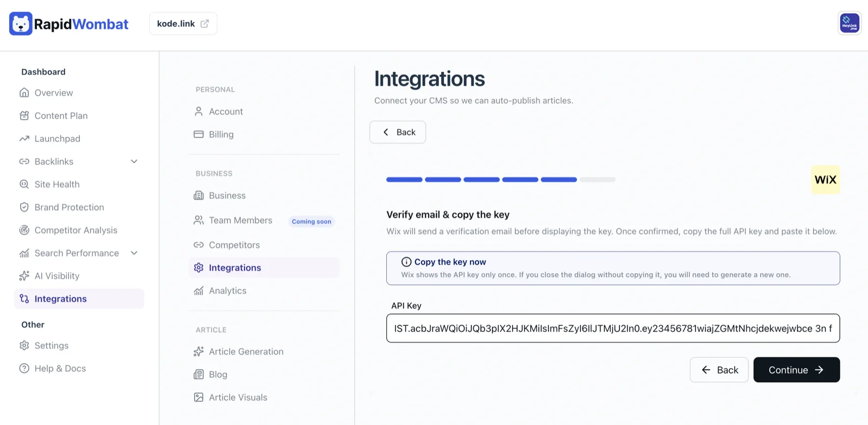Click the Back button next to Continue

[x=719, y=370]
